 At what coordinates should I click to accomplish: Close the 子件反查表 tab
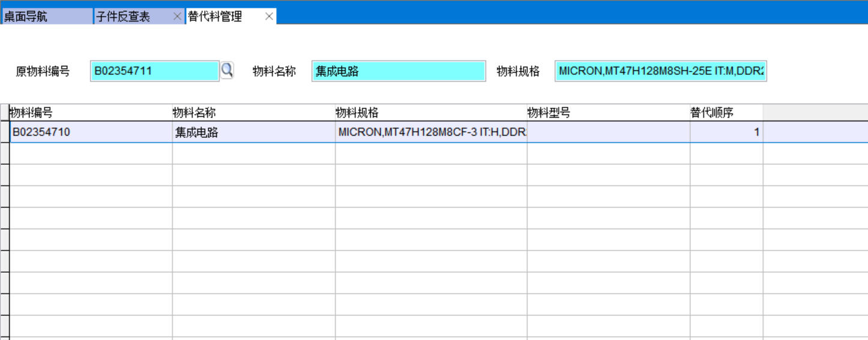(177, 17)
